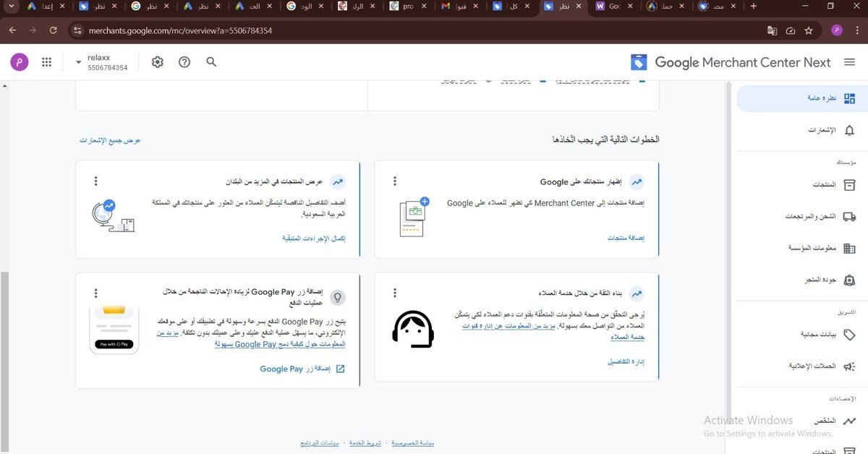
Task: Click the products archive icon in sidebar
Action: [x=849, y=185]
